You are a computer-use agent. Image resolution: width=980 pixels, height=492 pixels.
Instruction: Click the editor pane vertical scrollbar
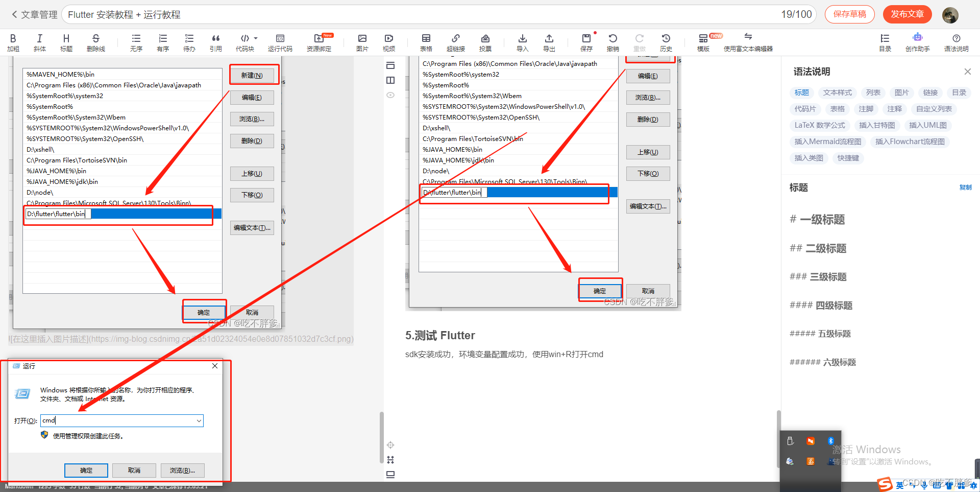point(381,437)
